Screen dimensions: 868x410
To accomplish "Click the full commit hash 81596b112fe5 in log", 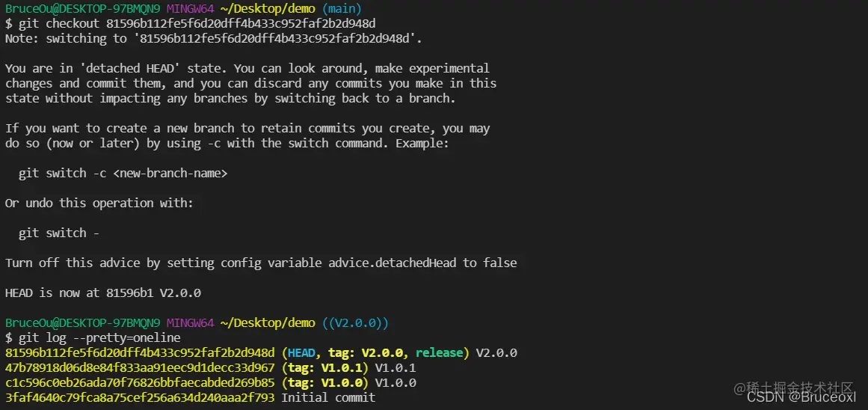I will (x=140, y=353).
